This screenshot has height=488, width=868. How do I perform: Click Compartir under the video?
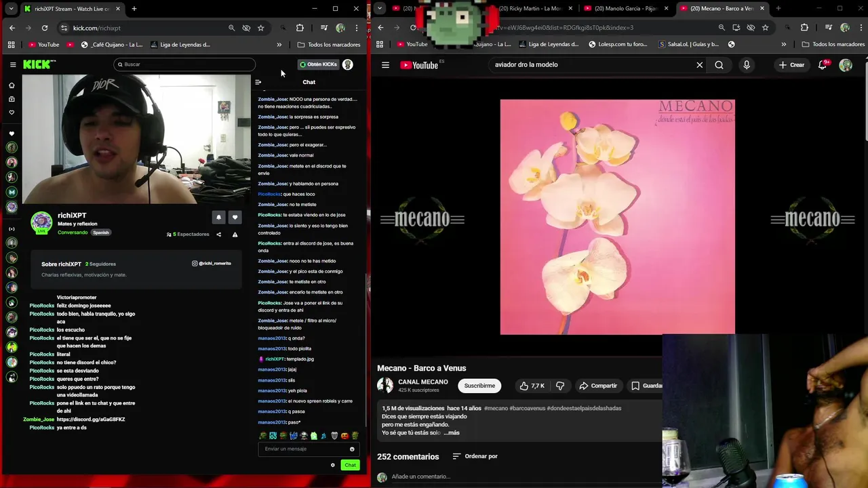click(598, 386)
